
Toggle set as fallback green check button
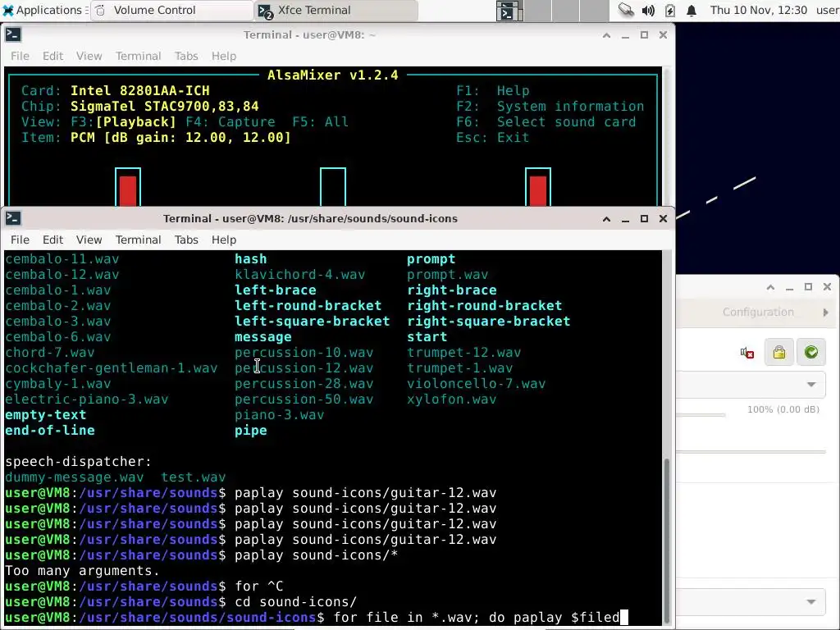(811, 352)
